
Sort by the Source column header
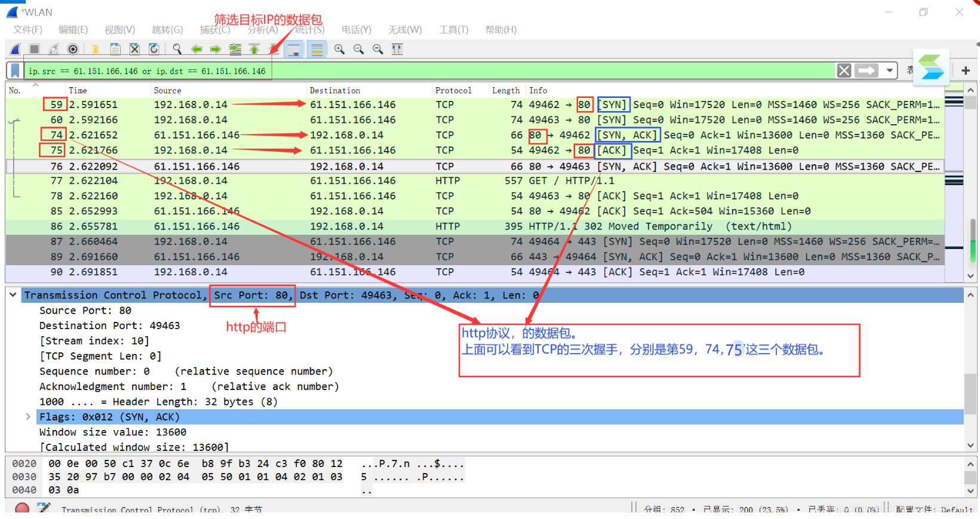(168, 91)
